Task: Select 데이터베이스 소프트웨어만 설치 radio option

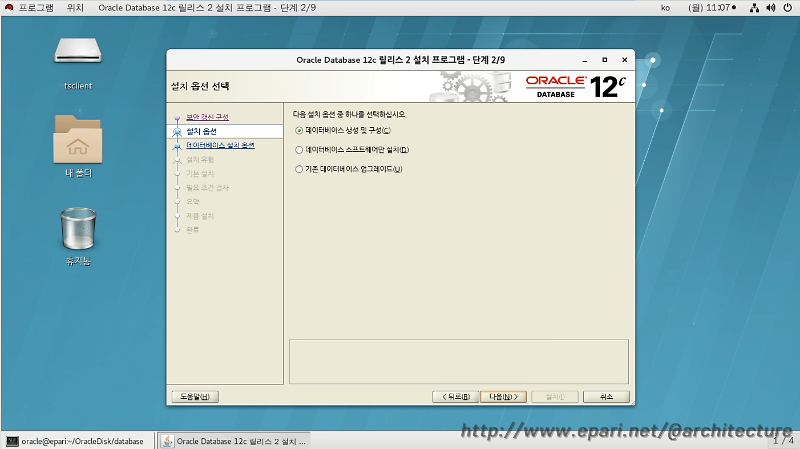Action: click(299, 150)
